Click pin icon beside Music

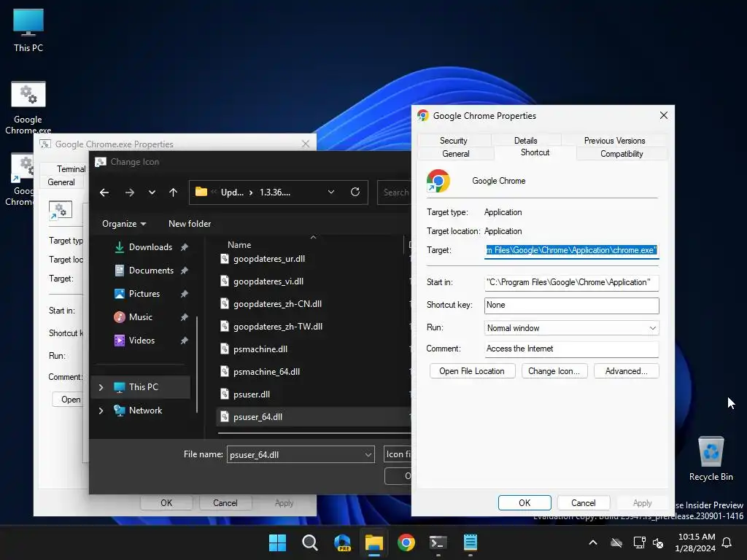click(x=185, y=317)
